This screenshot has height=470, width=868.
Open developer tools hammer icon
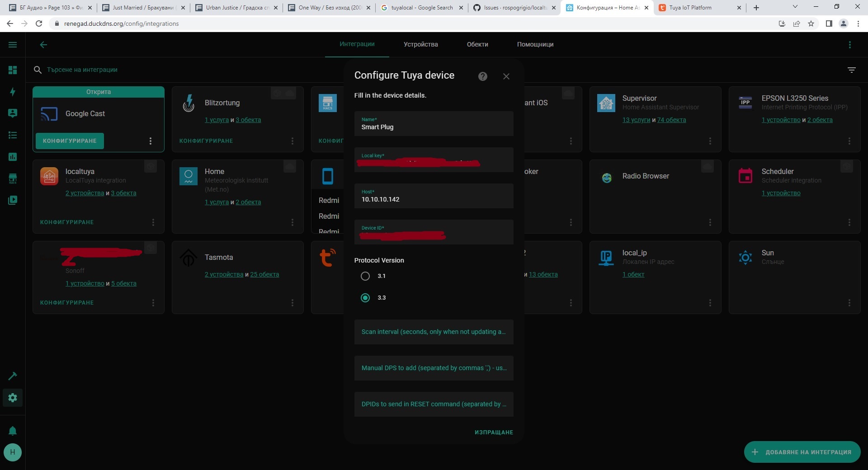click(x=13, y=376)
